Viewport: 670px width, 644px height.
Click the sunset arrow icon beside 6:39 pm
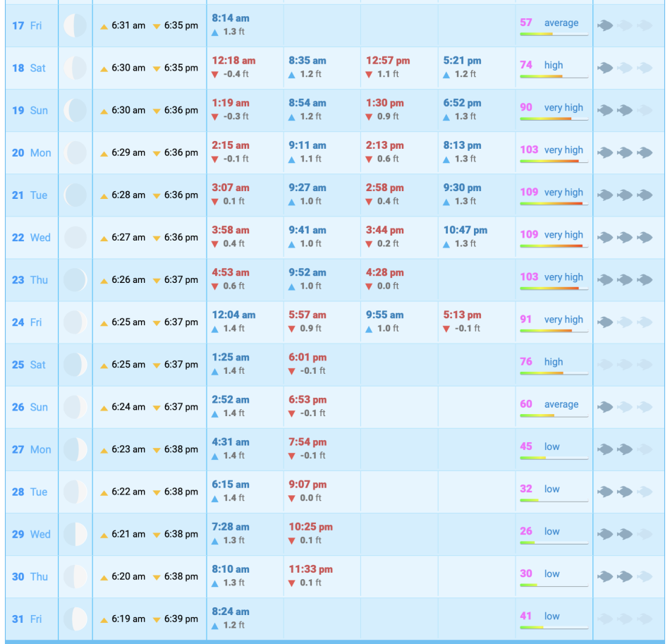click(157, 619)
